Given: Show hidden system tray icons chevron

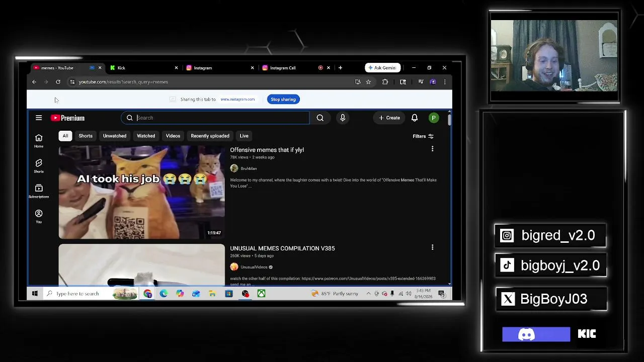Looking at the screenshot, I should 368,294.
